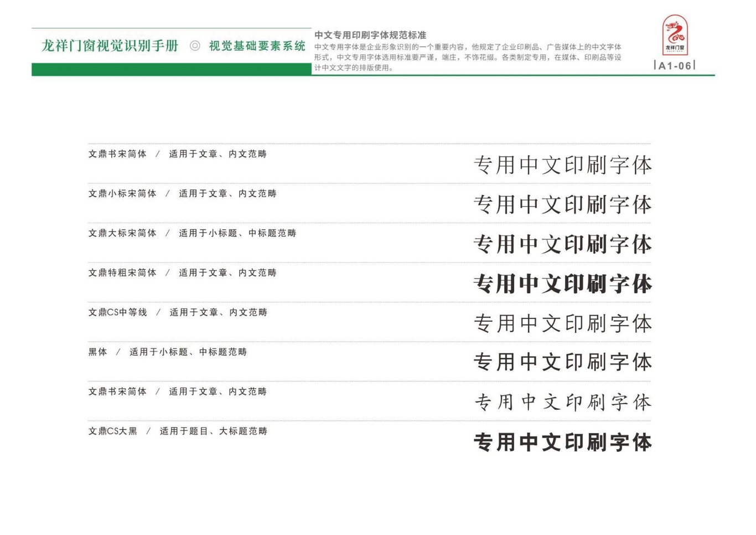Screen dimensions: 756x535
Task: Click the font name 文鼎CS大黑
Action: tap(113, 431)
